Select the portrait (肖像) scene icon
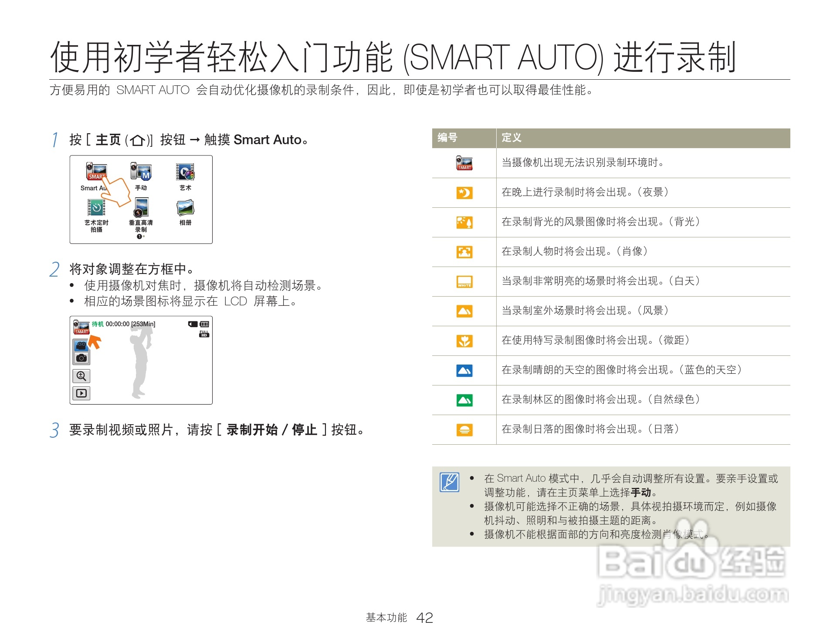This screenshot has width=840, height=642. coord(464,252)
